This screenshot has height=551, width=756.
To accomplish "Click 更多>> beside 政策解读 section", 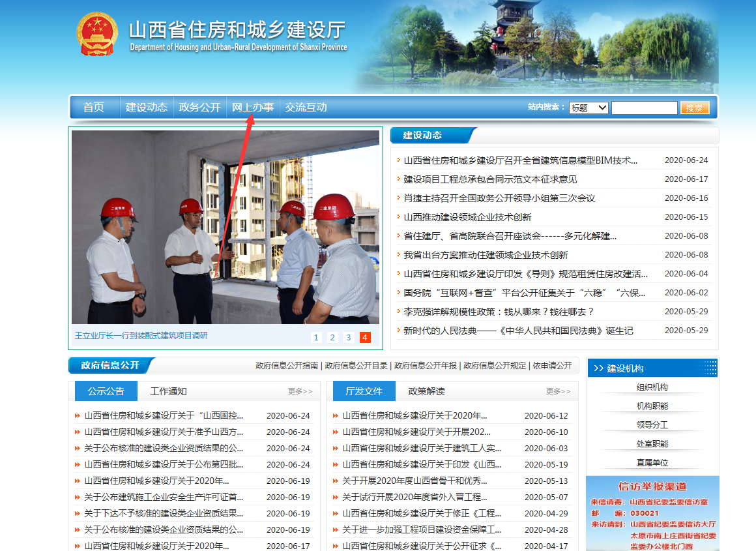I will pyautogui.click(x=559, y=390).
